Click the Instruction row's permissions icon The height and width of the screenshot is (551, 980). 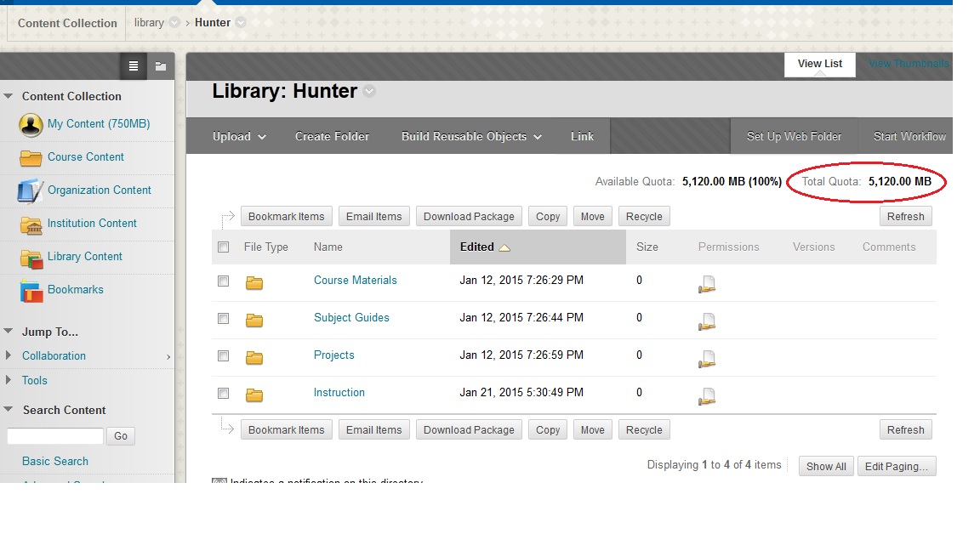click(x=706, y=395)
